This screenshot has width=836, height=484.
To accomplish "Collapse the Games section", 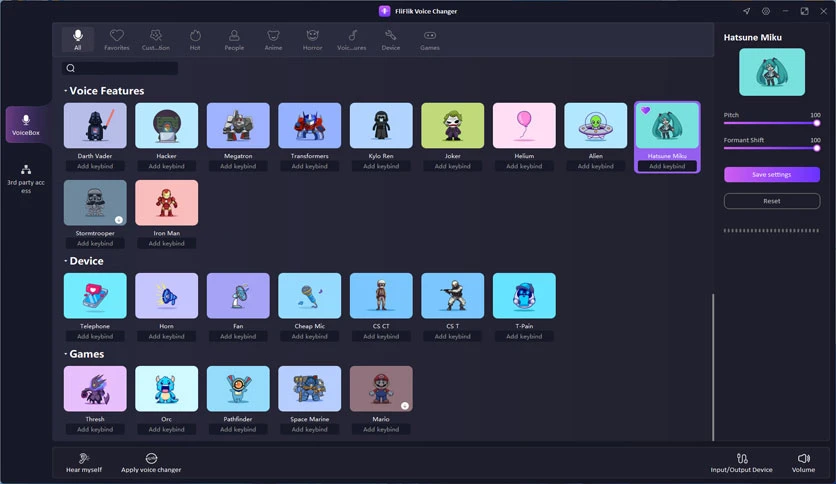I will tap(66, 354).
